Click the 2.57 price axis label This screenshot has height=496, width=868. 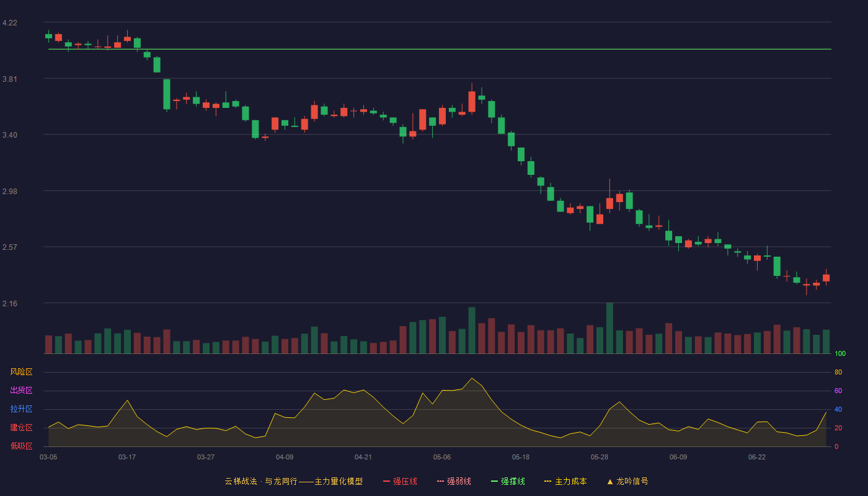coord(10,247)
